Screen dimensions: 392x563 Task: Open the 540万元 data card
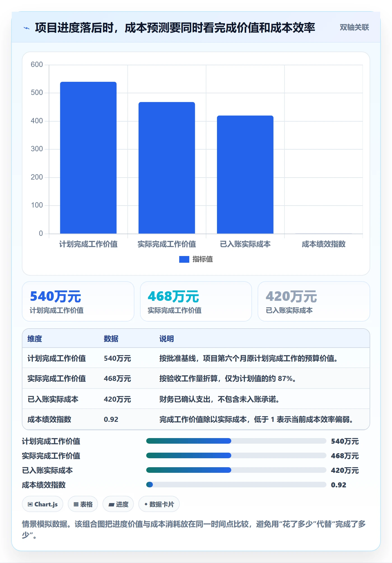[78, 301]
